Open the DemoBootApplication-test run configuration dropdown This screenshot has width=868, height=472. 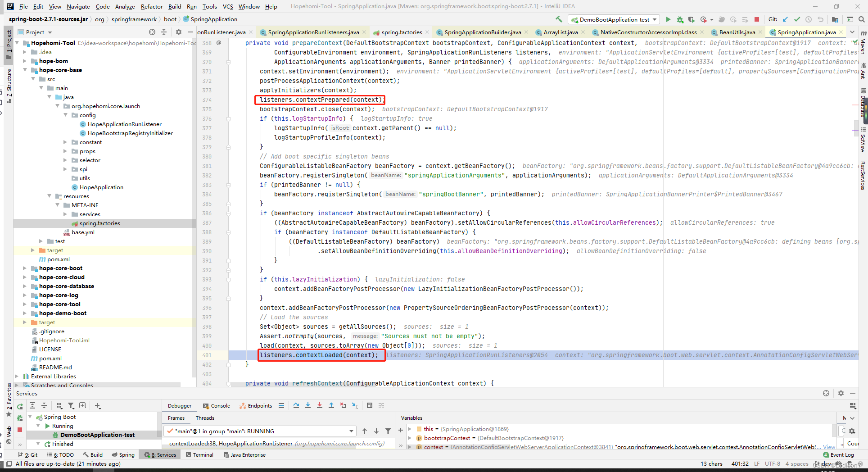pos(614,19)
